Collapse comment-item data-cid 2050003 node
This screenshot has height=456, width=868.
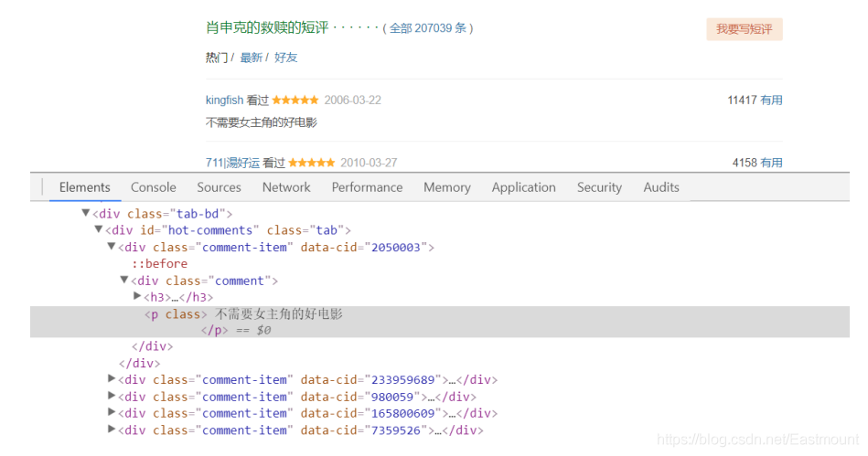[112, 247]
